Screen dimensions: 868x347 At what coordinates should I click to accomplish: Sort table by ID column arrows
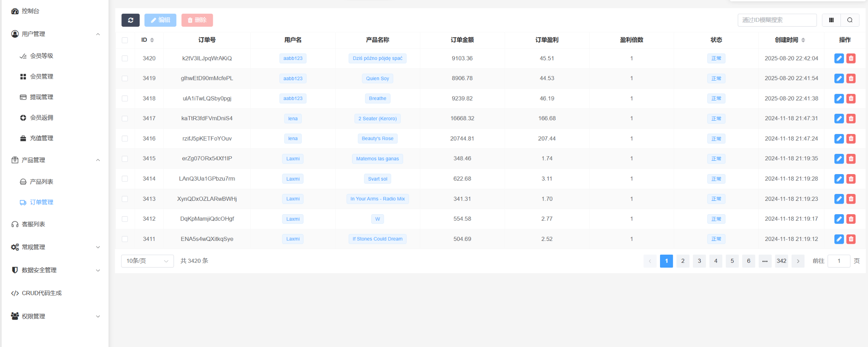(152, 40)
